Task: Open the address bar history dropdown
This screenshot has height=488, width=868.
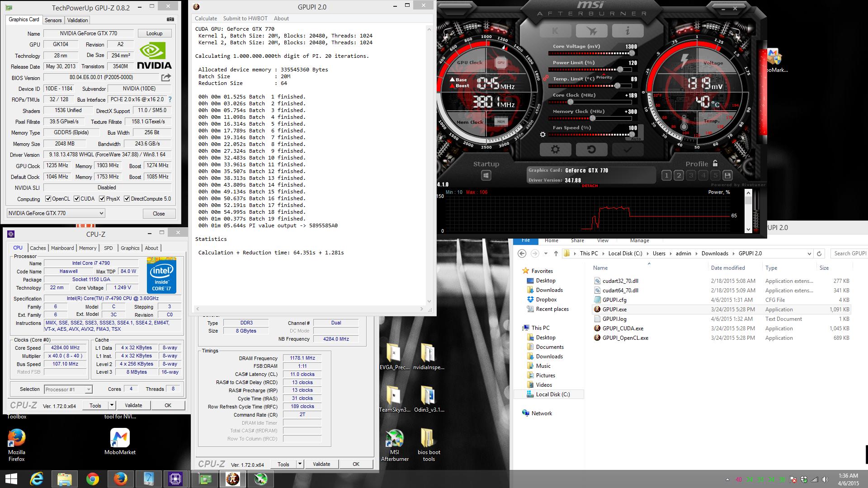Action: pos(809,253)
